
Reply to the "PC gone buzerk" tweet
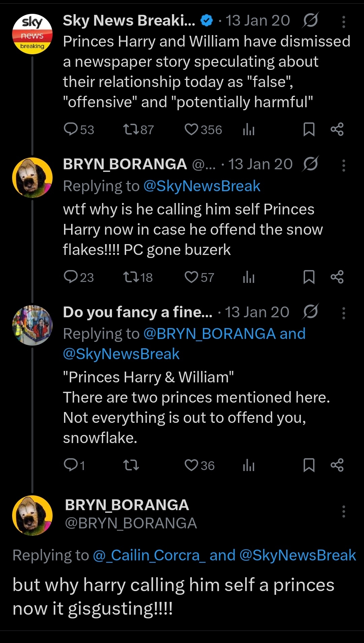[x=71, y=277]
